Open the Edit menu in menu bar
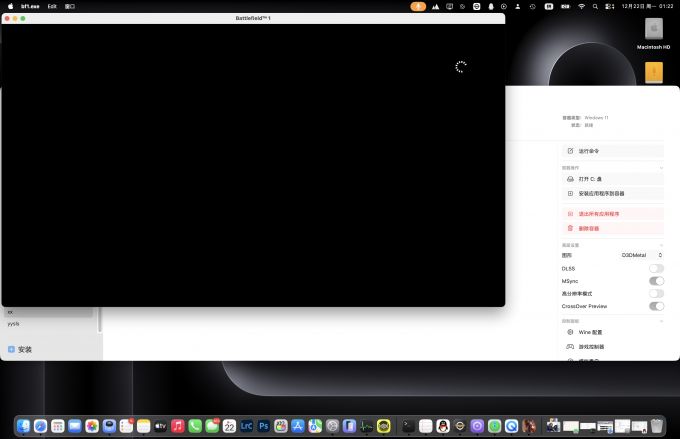This screenshot has width=680, height=439. [x=52, y=6]
